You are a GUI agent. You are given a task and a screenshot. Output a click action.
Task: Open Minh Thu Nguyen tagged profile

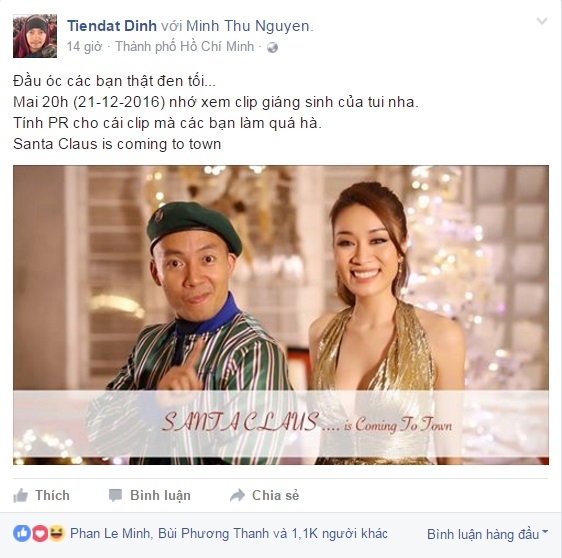[249, 26]
